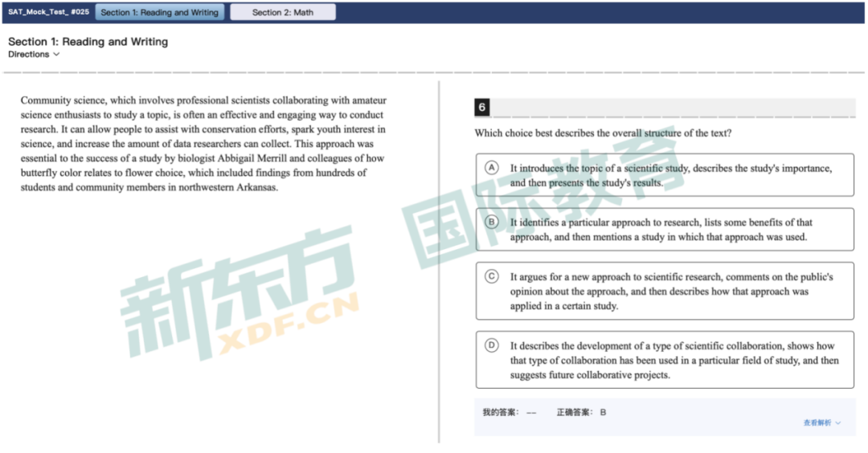Mark the circled C answer choice
This screenshot has width=868, height=453.
(492, 276)
